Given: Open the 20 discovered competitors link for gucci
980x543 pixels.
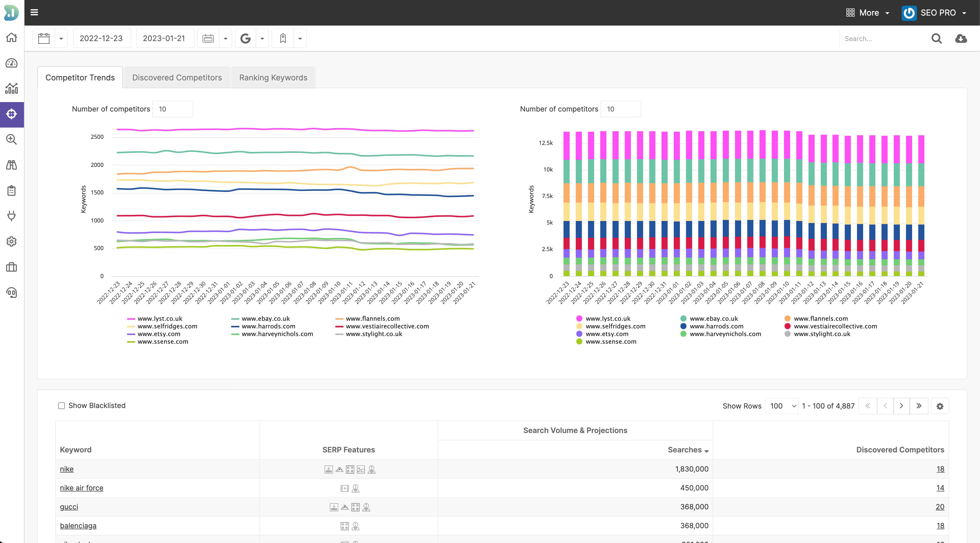Looking at the screenshot, I should pos(940,507).
